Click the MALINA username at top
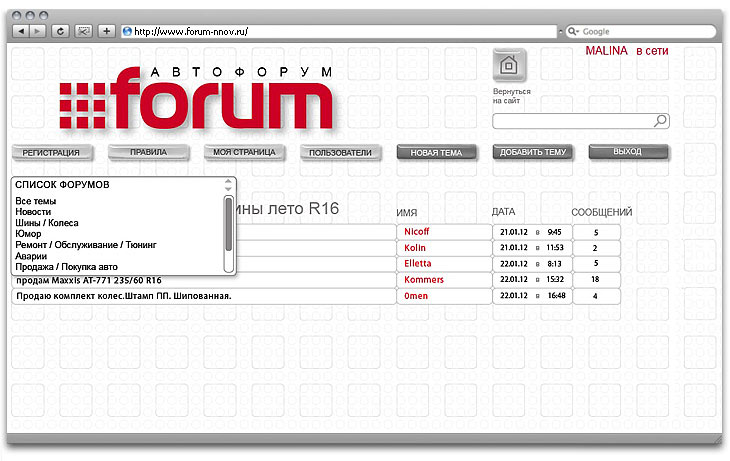 point(607,51)
